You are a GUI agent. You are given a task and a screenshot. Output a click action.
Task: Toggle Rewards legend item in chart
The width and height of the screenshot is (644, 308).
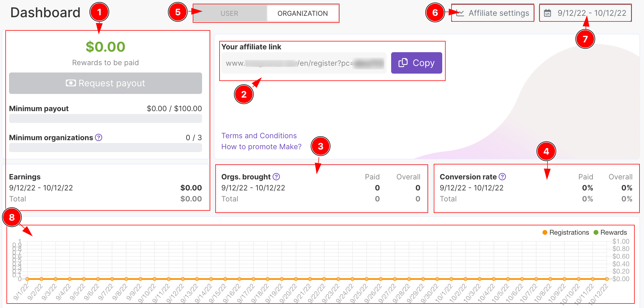(610, 232)
